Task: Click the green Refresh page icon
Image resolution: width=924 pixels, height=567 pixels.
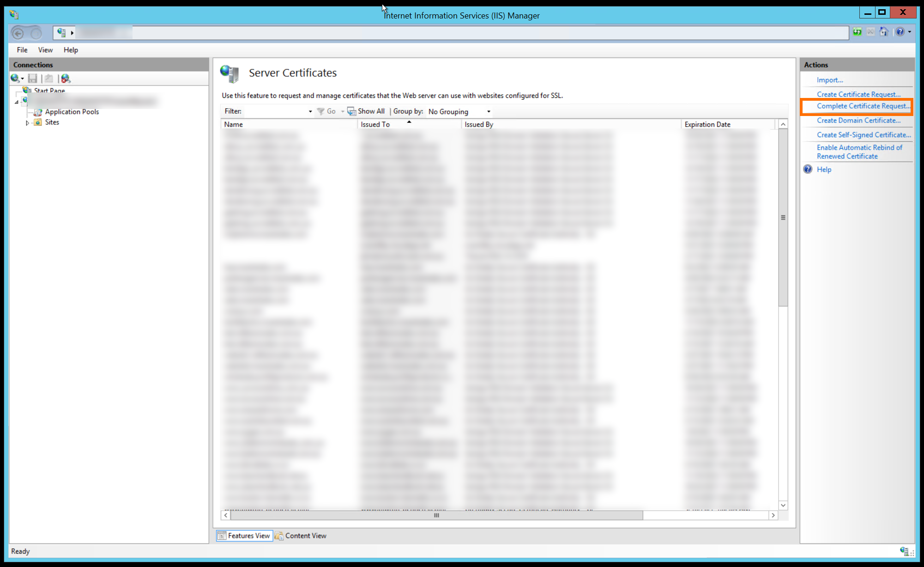Action: pos(857,32)
